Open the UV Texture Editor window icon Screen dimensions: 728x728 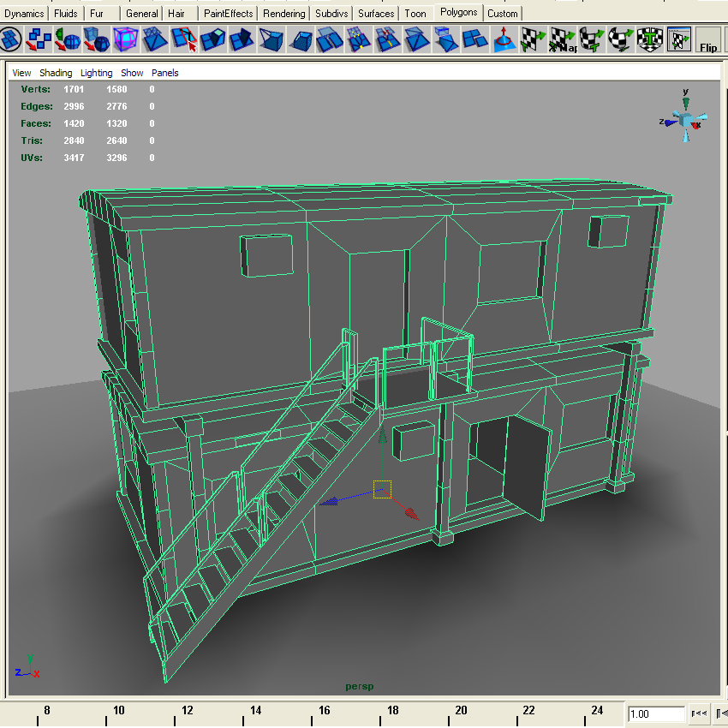tap(677, 39)
